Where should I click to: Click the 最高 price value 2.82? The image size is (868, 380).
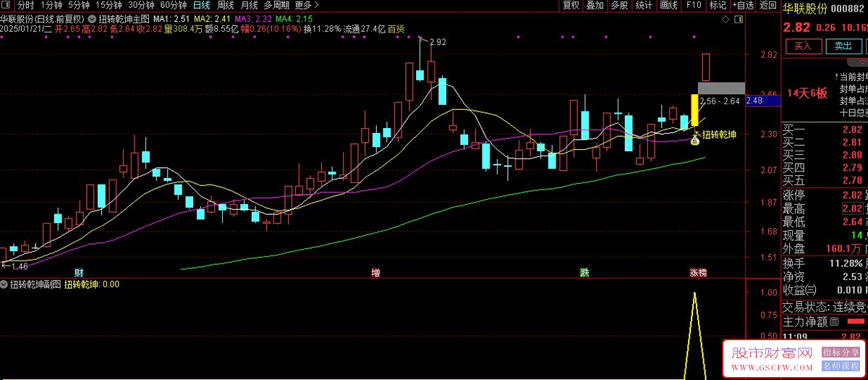pos(851,208)
